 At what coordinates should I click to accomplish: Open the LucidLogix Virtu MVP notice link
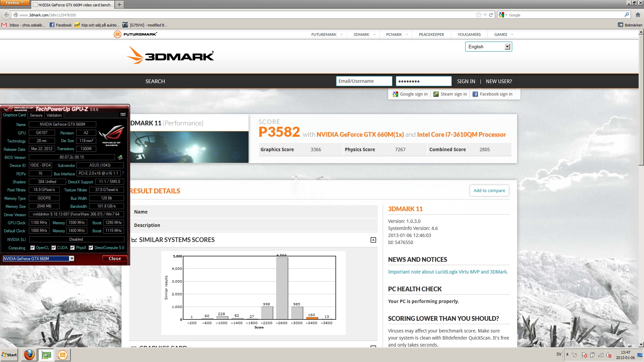click(x=448, y=272)
